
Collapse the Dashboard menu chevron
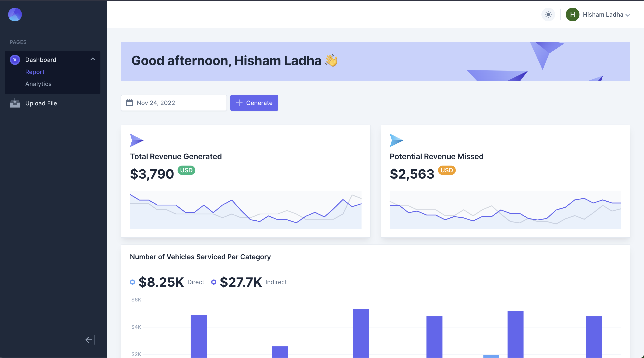click(x=93, y=59)
